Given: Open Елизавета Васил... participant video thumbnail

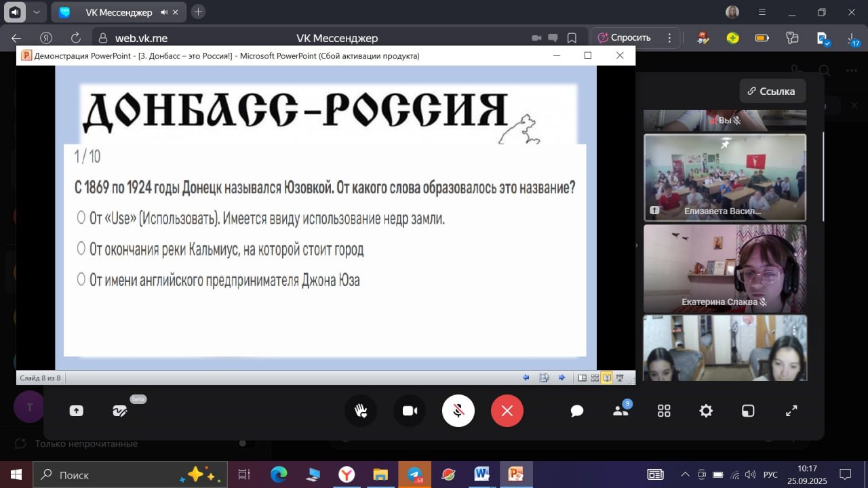Looking at the screenshot, I should click(725, 178).
